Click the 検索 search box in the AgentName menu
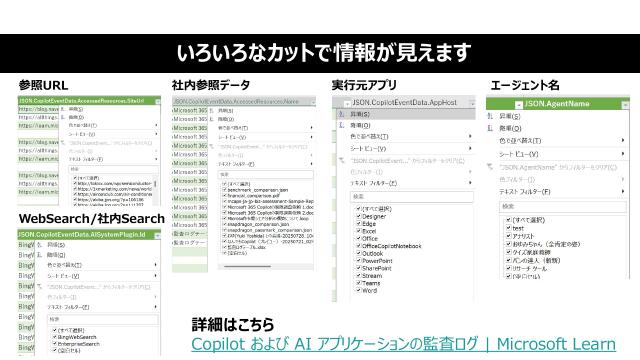The width and height of the screenshot is (640, 360). [562, 207]
